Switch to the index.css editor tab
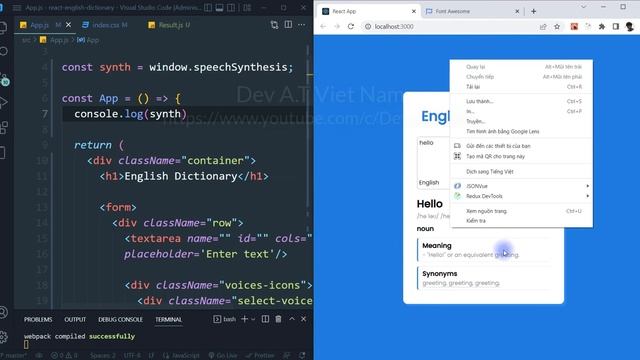Screen dimensions: 640x360 point(105,25)
